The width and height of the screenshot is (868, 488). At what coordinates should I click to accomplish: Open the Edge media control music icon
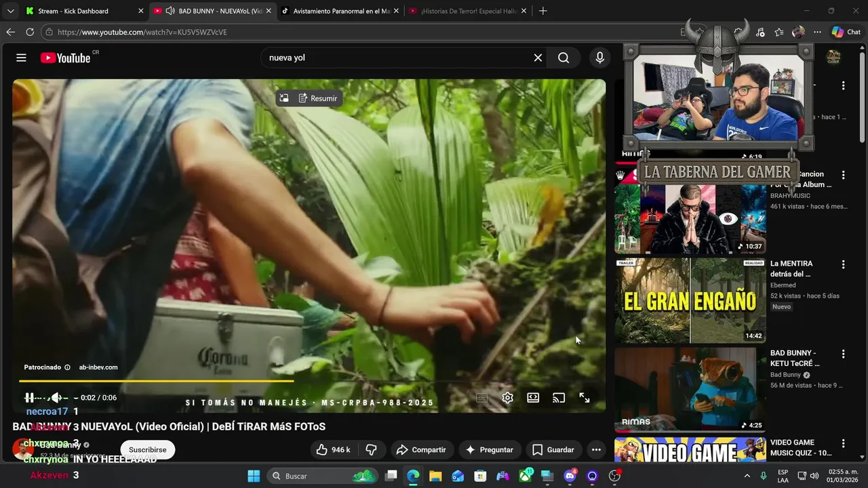pos(760,32)
